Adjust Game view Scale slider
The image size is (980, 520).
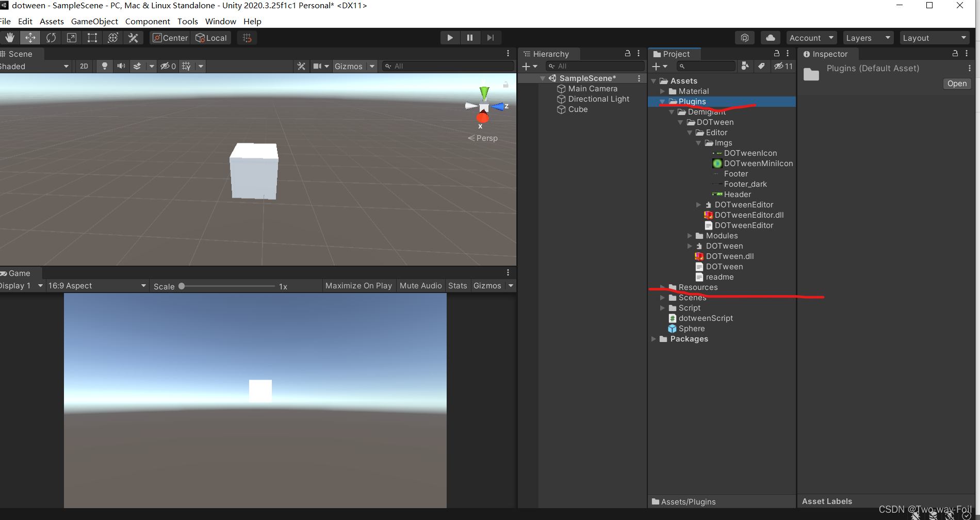228,286
